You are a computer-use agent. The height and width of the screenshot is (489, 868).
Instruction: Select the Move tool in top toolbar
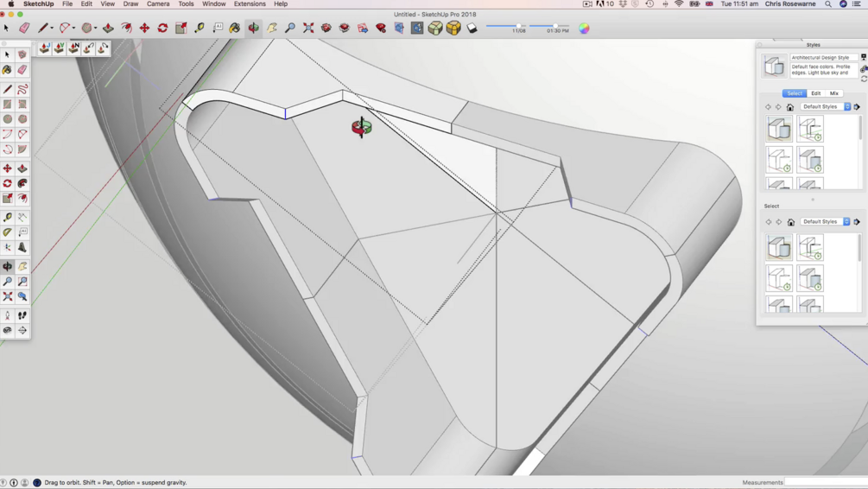[x=144, y=28]
